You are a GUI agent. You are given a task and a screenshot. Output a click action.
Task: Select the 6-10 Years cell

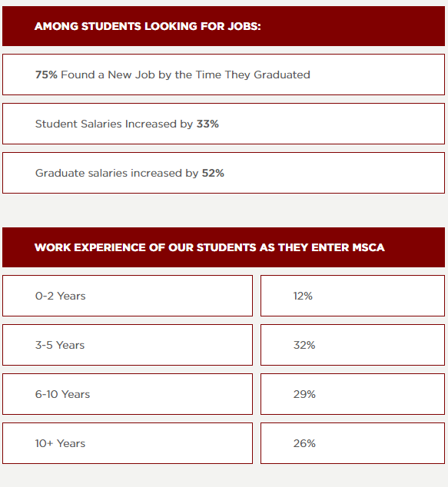pyautogui.click(x=128, y=394)
